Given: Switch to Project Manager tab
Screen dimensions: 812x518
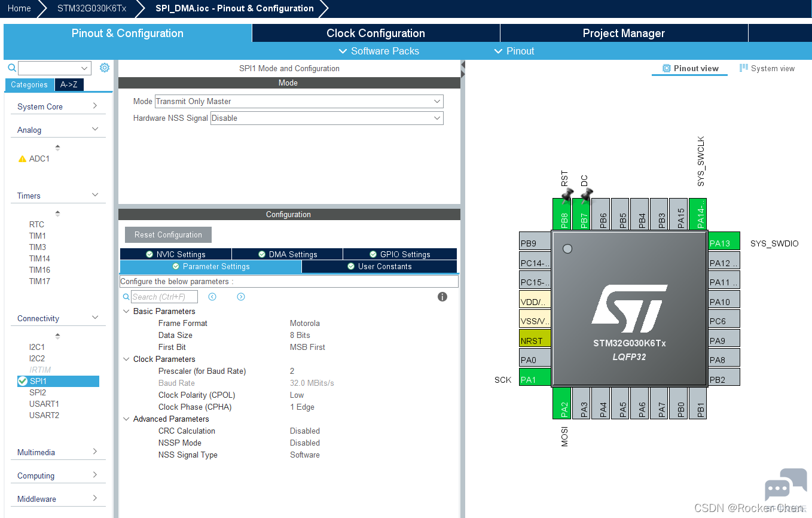Looking at the screenshot, I should pyautogui.click(x=624, y=33).
